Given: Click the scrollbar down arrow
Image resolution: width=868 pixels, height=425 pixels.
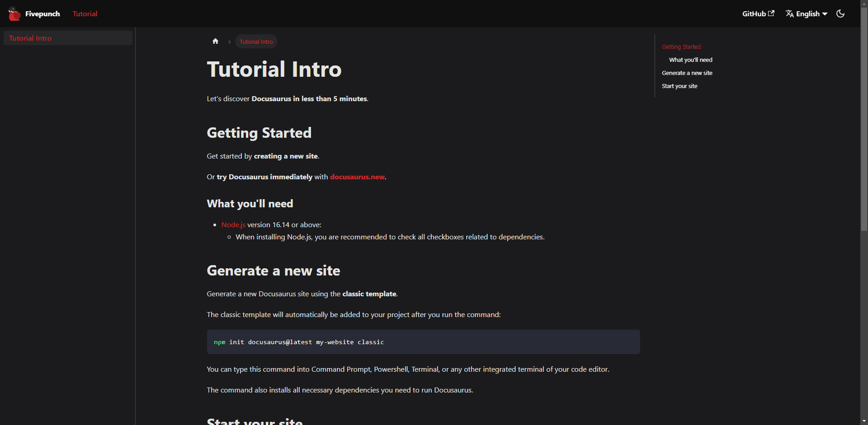Looking at the screenshot, I should [864, 421].
